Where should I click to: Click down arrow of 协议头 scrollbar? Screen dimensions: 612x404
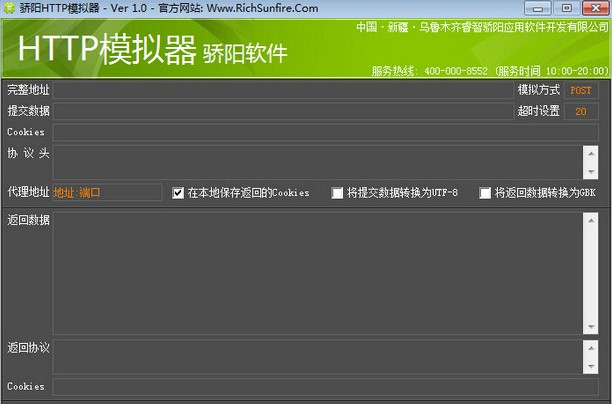[591, 172]
